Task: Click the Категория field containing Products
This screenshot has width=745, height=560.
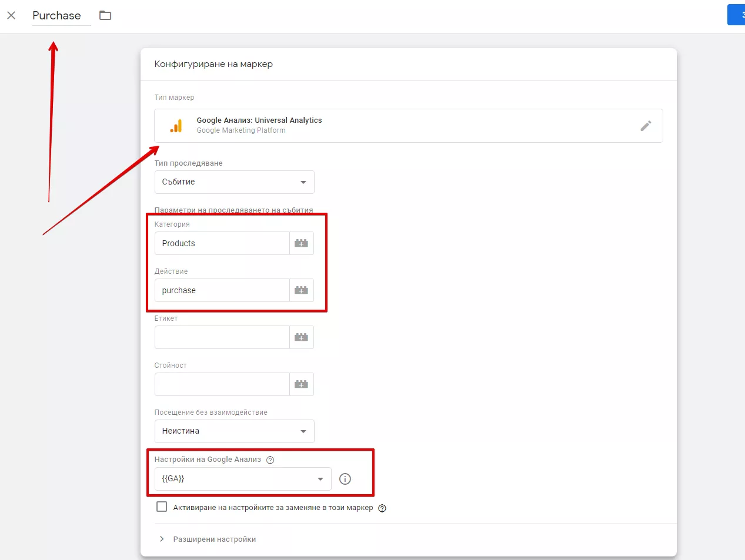Action: (222, 243)
